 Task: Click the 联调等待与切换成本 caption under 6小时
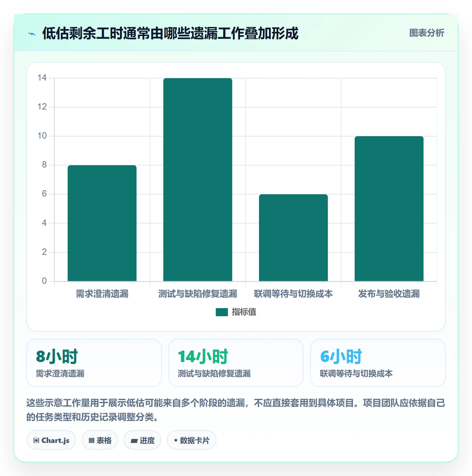[x=356, y=374]
